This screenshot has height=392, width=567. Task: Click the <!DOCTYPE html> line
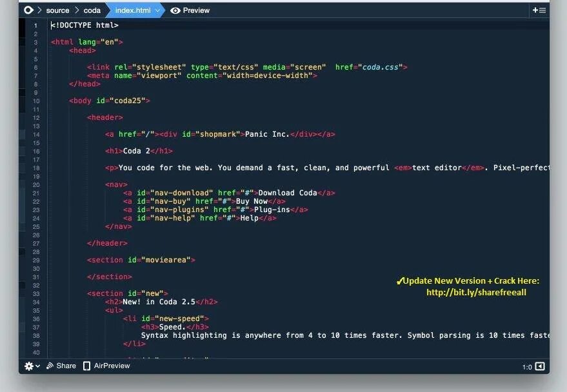(85, 25)
